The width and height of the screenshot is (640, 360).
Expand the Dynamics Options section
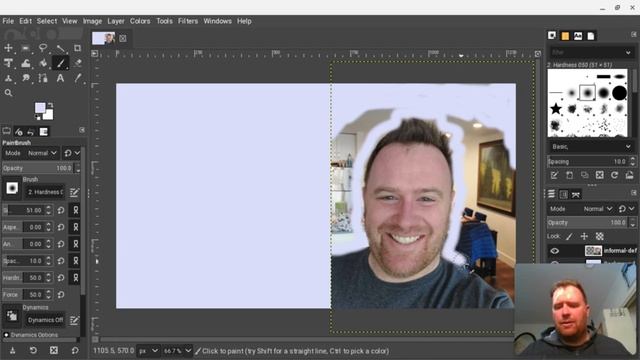point(6,335)
